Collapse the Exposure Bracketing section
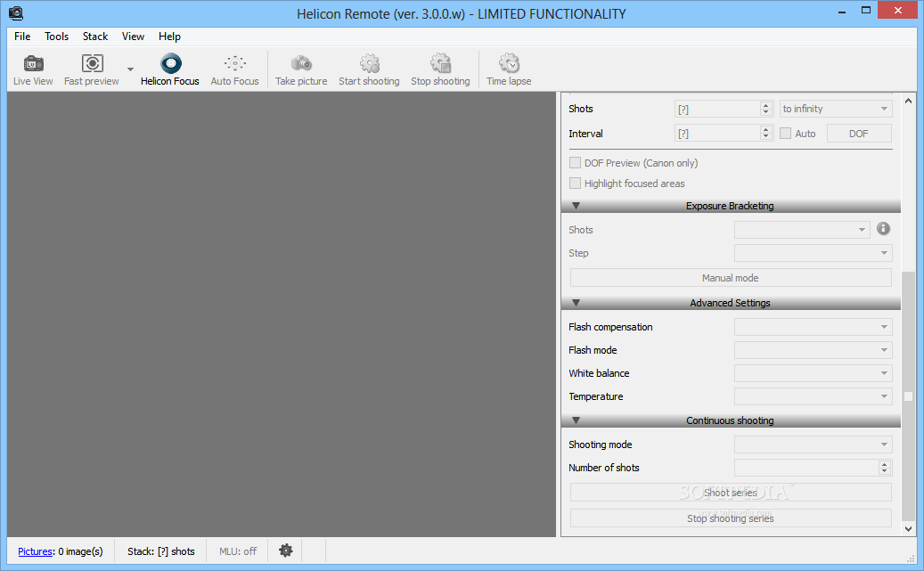The width and height of the screenshot is (924, 571). pyautogui.click(x=576, y=206)
